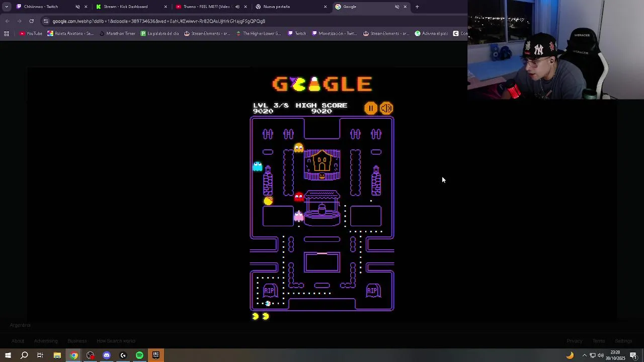This screenshot has height=362, width=644.
Task: View site information icon in address bar
Action: (x=46, y=21)
